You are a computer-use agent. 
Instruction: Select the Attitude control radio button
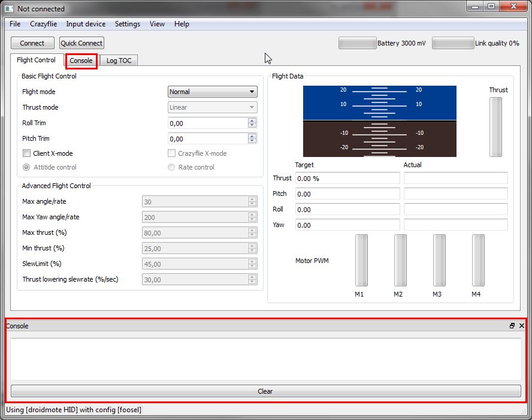(x=26, y=167)
